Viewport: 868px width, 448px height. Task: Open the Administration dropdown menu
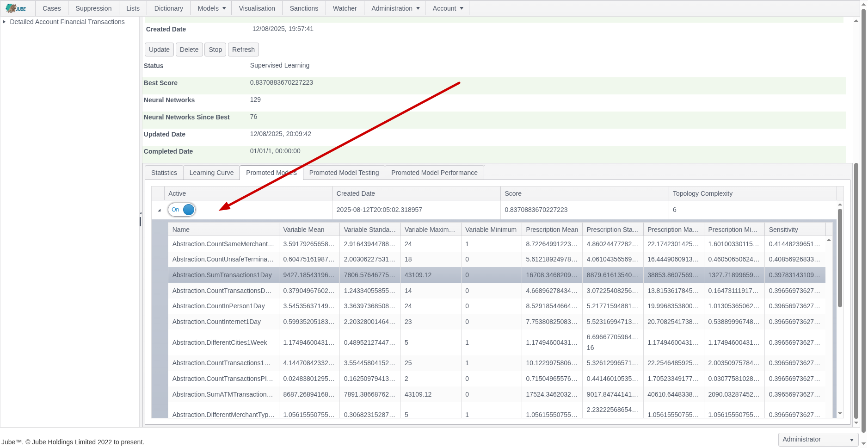(395, 8)
